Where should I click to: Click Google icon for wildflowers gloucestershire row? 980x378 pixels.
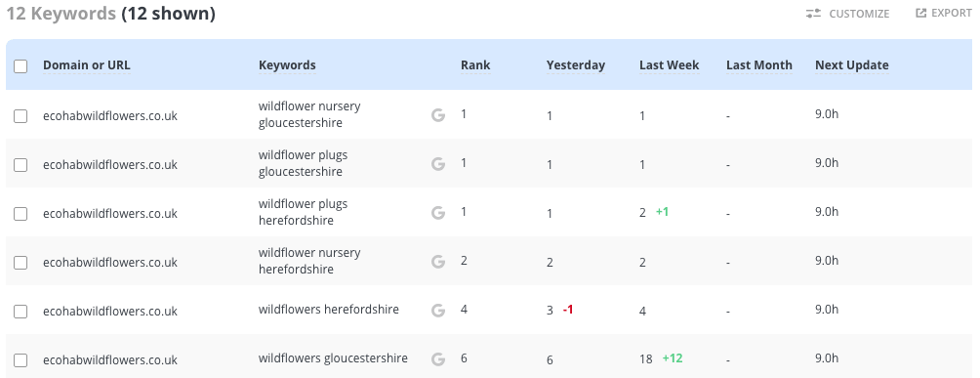pyautogui.click(x=438, y=359)
